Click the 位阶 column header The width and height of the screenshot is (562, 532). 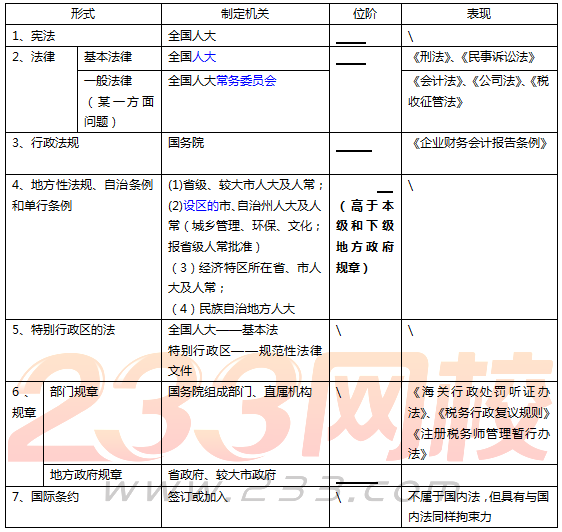(365, 14)
